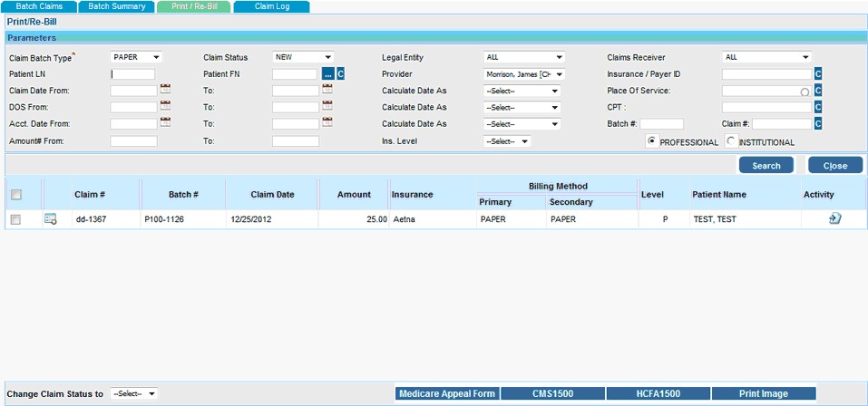Click the CMS1500 button

[553, 393]
